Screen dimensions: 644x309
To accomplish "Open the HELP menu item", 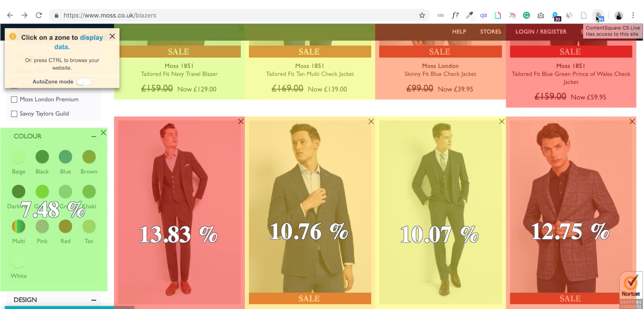I will tap(459, 32).
